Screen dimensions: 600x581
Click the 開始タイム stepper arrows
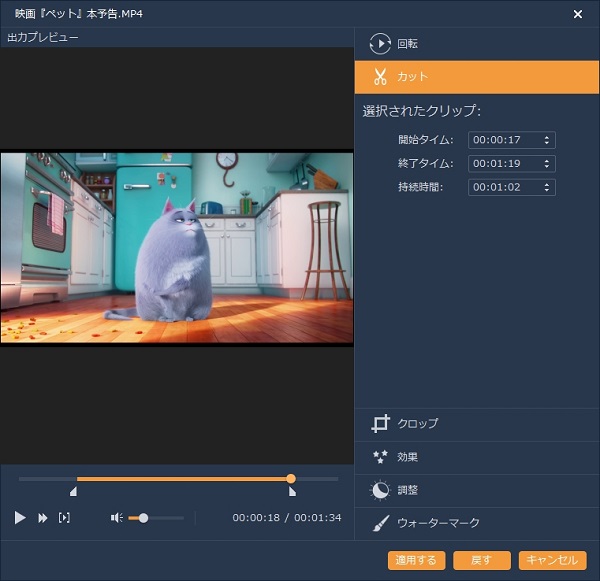click(x=547, y=141)
